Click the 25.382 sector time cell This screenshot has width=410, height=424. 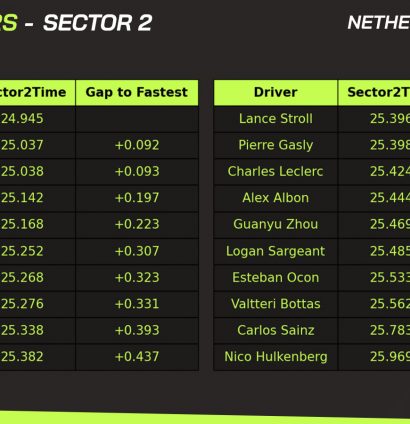pos(22,357)
